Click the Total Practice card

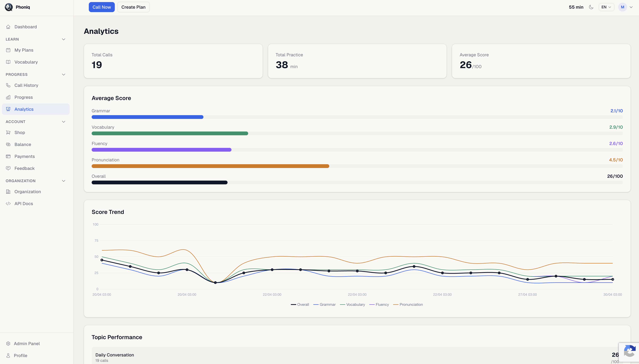tap(357, 61)
